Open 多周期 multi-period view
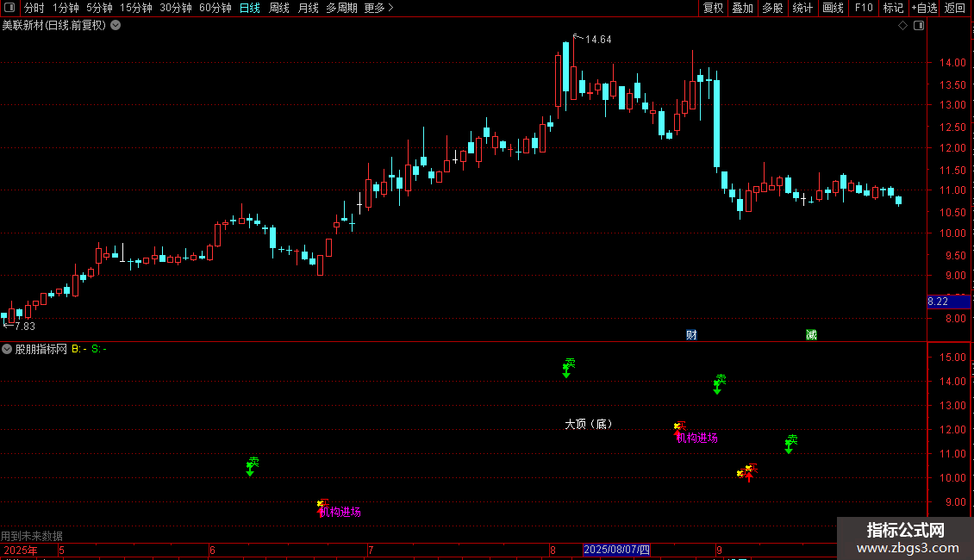The image size is (974, 560). tap(341, 8)
